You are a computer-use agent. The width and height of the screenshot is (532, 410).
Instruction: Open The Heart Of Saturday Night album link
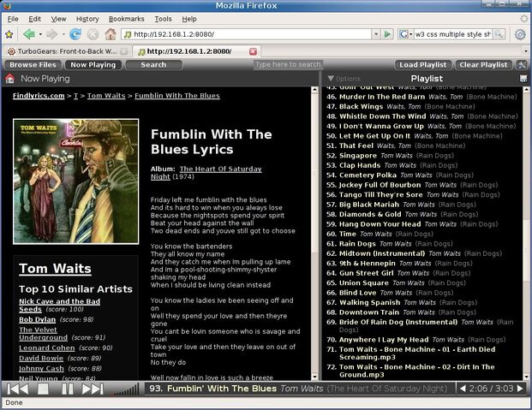click(x=221, y=169)
